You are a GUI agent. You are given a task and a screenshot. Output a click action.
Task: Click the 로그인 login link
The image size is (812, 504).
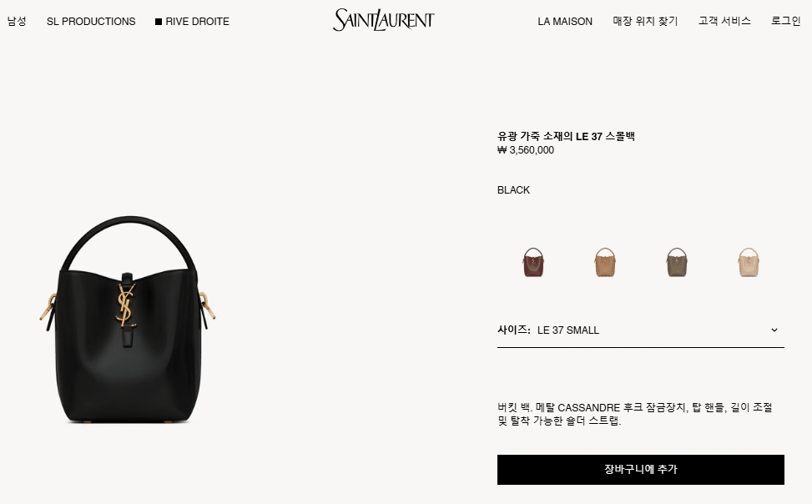(785, 21)
